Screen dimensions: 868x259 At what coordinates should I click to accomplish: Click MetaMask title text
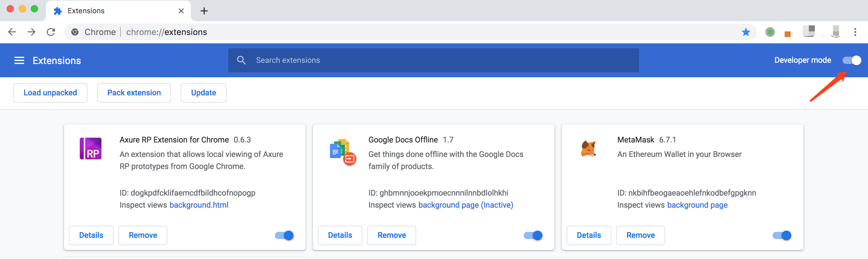coord(635,140)
